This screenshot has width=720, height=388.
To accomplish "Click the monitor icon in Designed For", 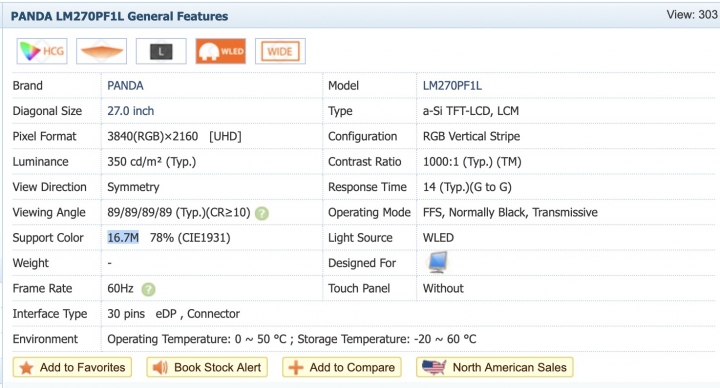I will (x=437, y=262).
